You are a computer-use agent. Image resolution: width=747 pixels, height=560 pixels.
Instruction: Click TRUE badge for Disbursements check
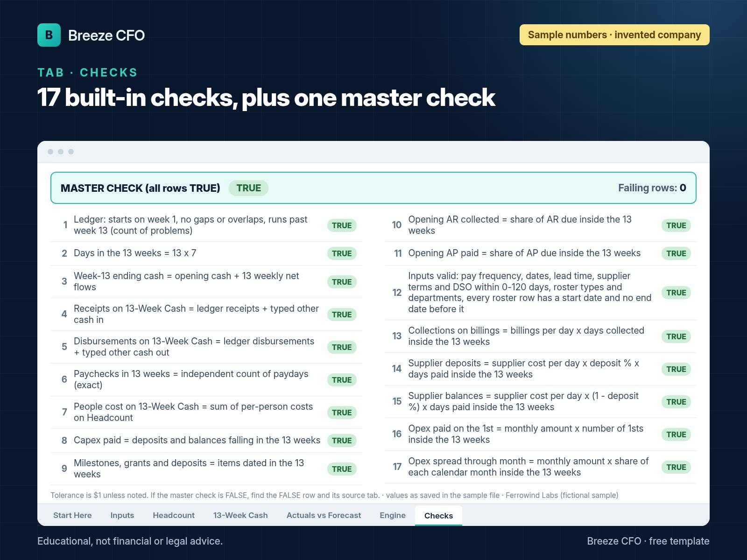click(342, 347)
